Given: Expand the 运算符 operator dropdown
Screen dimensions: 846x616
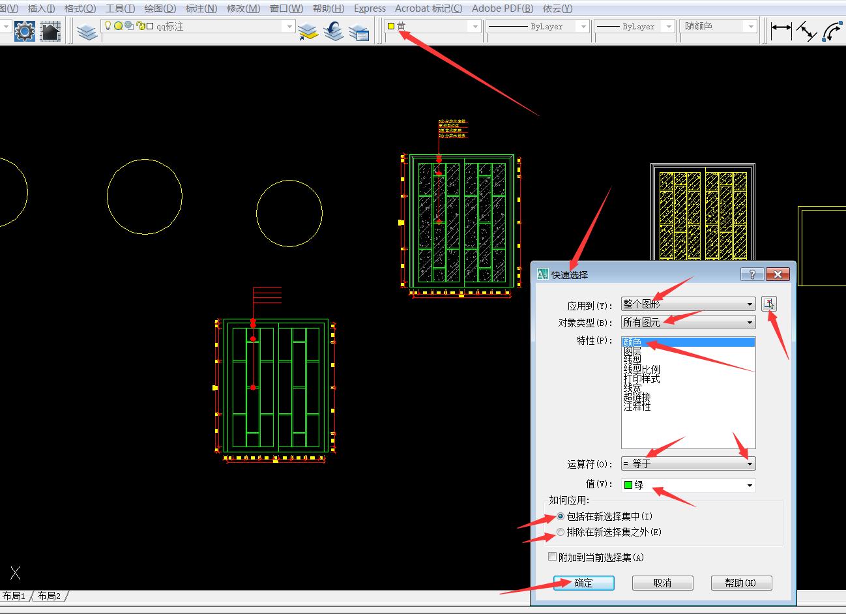Looking at the screenshot, I should tap(688, 464).
